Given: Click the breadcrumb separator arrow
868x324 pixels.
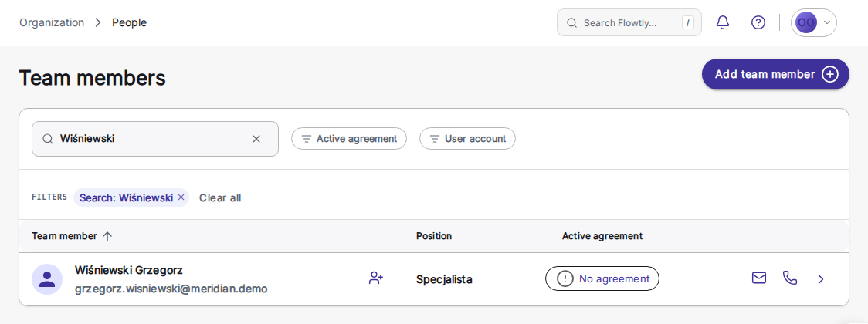Looking at the screenshot, I should click(98, 22).
